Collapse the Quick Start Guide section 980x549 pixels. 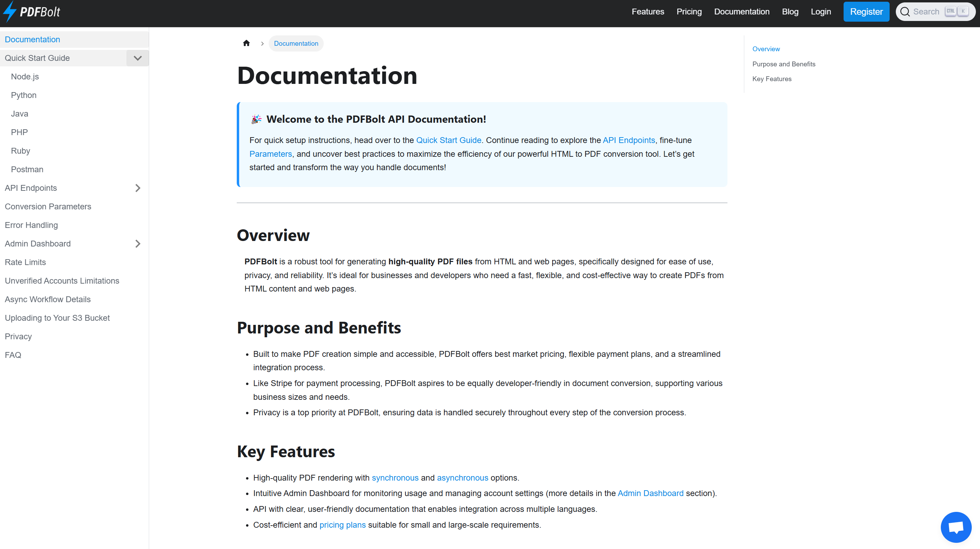tap(137, 58)
